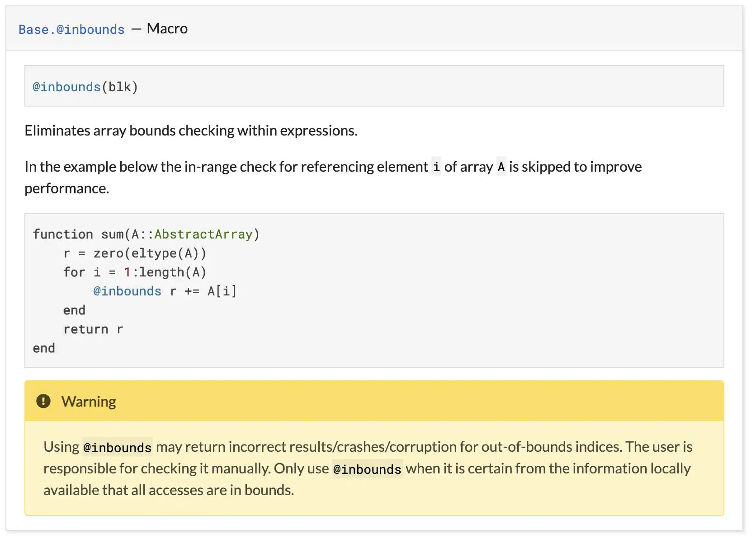Click @inbounds macro inside the for loop

[x=127, y=291]
